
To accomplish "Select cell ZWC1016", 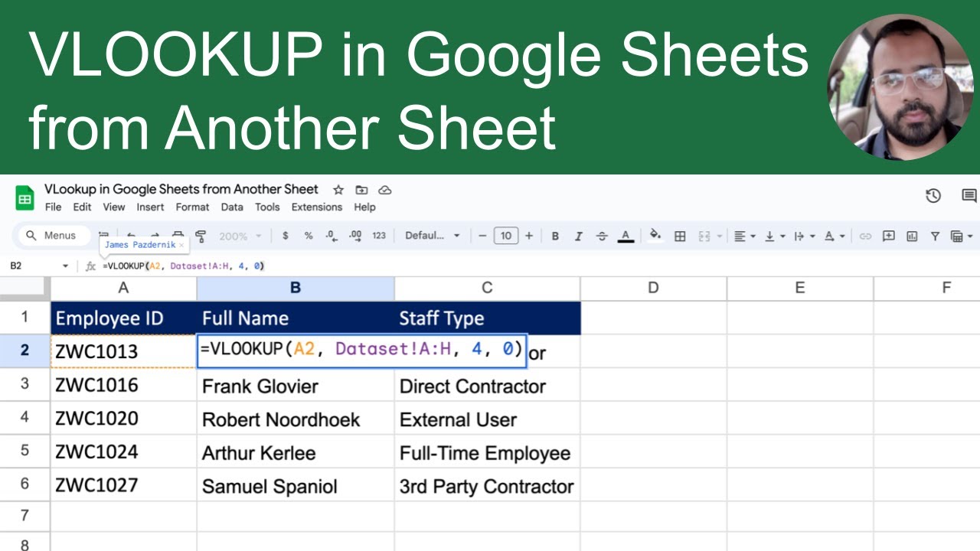I will point(123,385).
